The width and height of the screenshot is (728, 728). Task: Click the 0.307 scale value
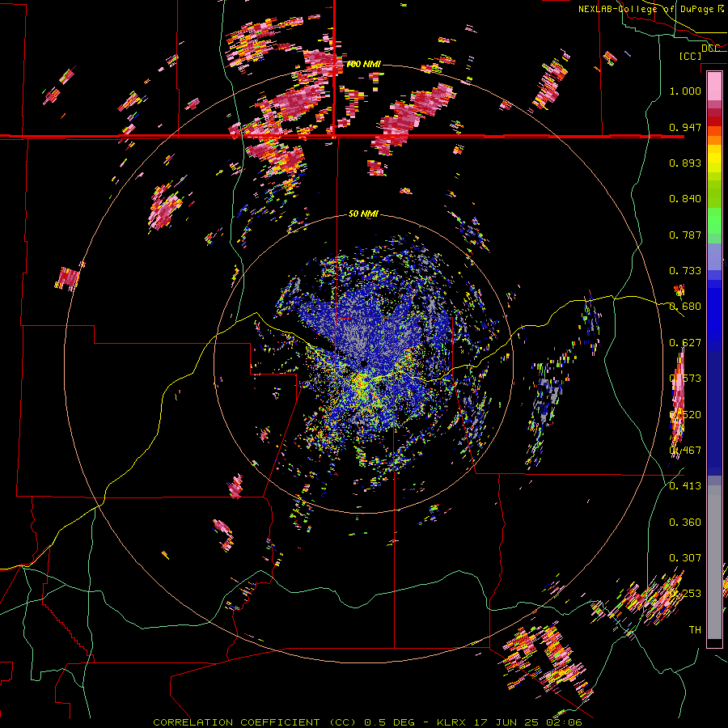[685, 558]
